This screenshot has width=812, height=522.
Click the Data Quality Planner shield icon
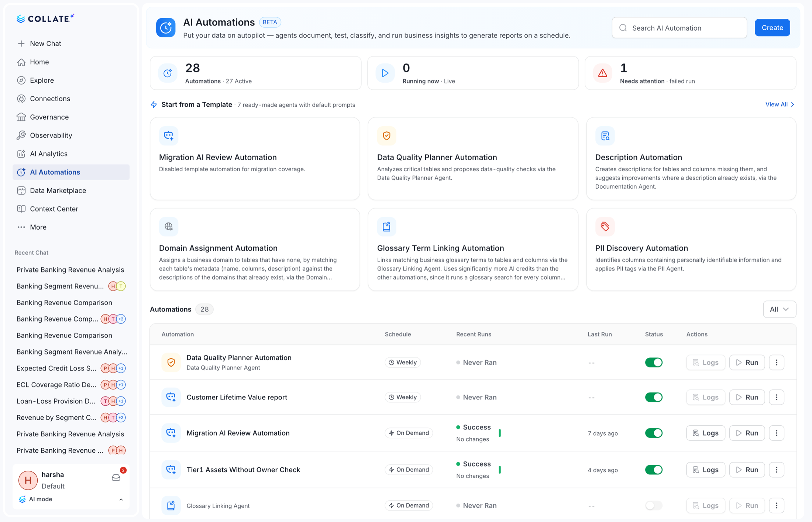[x=386, y=136]
